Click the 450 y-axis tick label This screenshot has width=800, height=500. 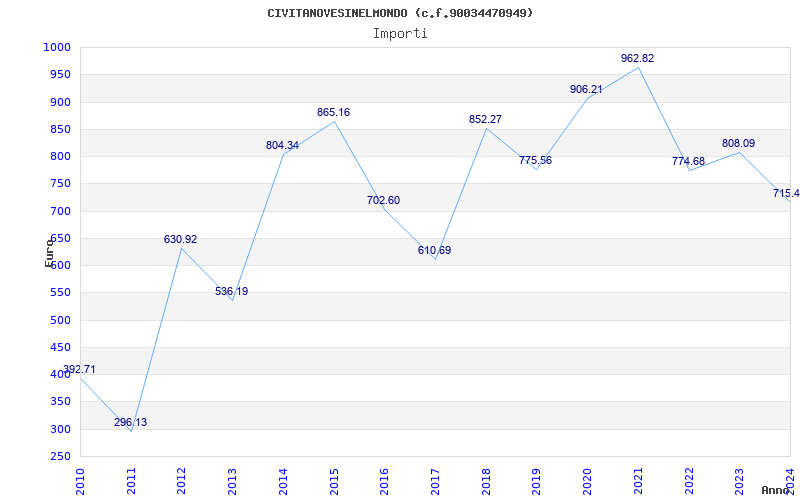pyautogui.click(x=60, y=347)
